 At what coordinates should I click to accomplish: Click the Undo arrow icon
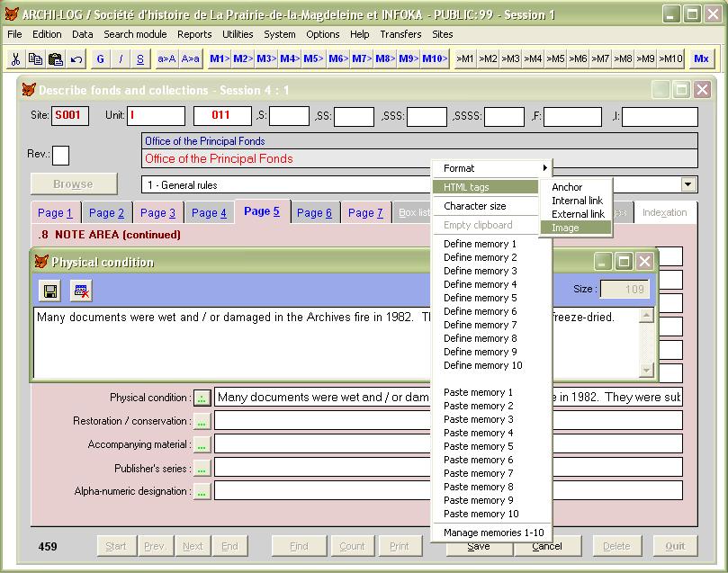[76, 59]
